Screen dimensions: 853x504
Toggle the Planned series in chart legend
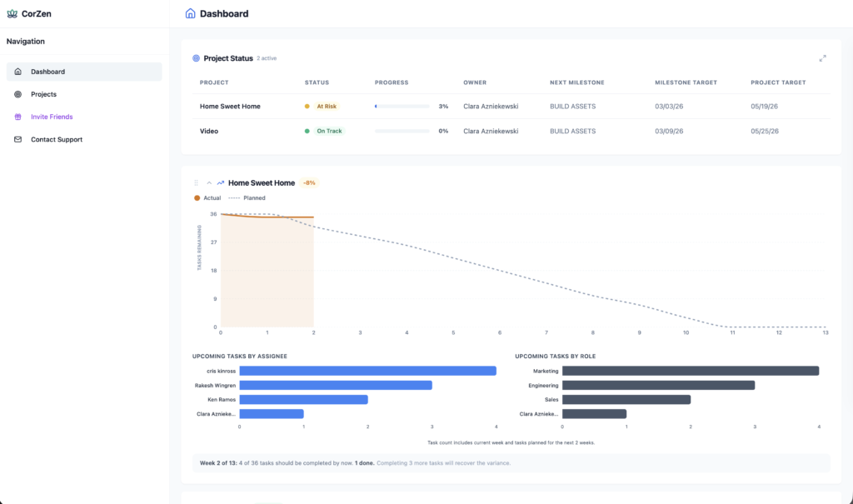[247, 198]
